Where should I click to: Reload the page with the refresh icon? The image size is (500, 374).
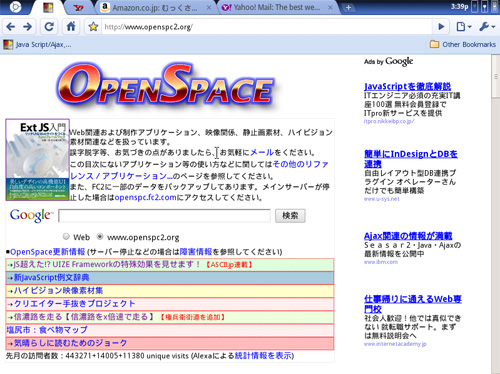tap(49, 26)
